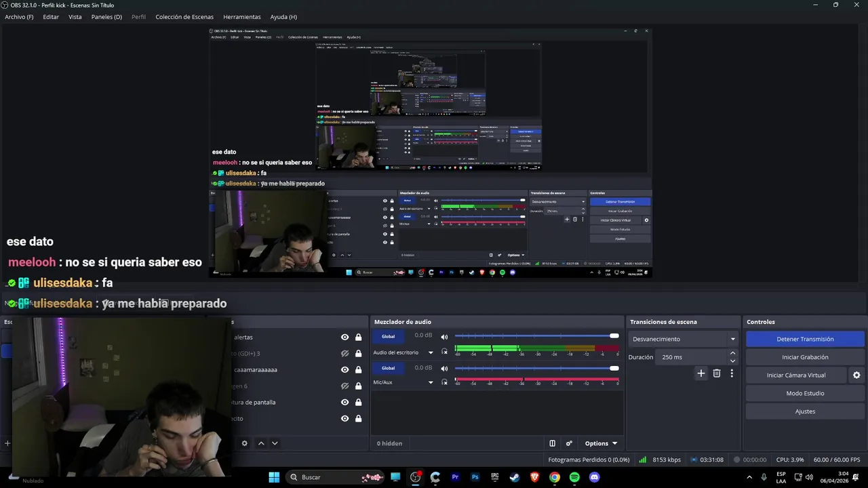Decrease Duración with down arrow
The height and width of the screenshot is (488, 868).
coord(732,361)
